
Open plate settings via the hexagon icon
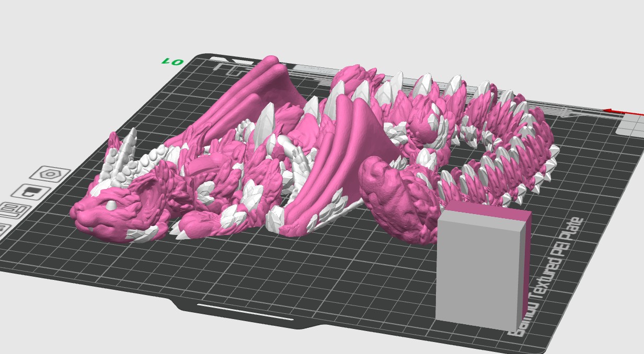(x=50, y=174)
